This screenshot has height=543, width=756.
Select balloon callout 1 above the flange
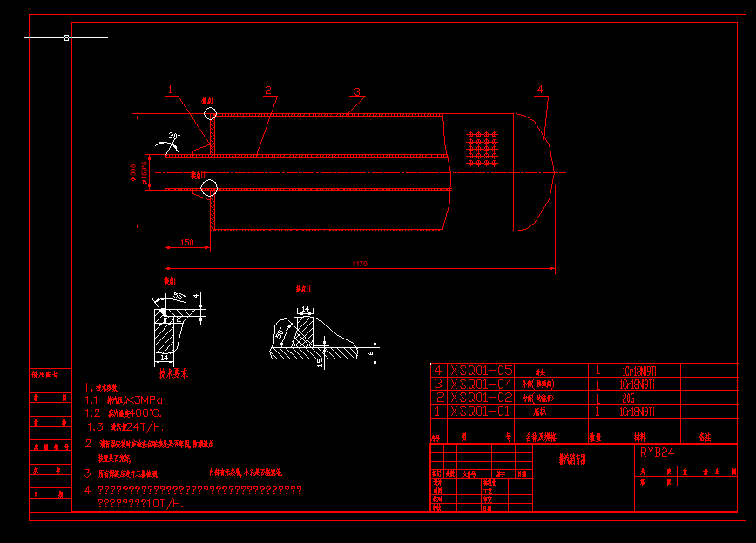(171, 89)
